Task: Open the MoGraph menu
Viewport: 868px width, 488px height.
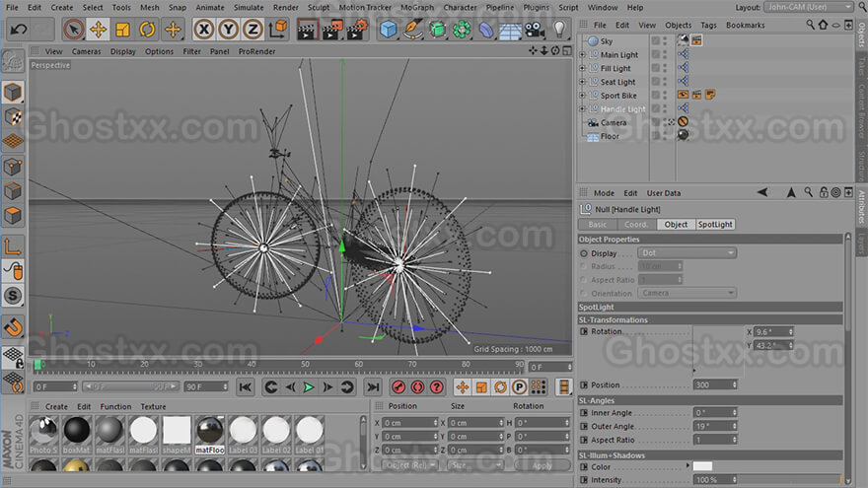Action: coord(417,7)
